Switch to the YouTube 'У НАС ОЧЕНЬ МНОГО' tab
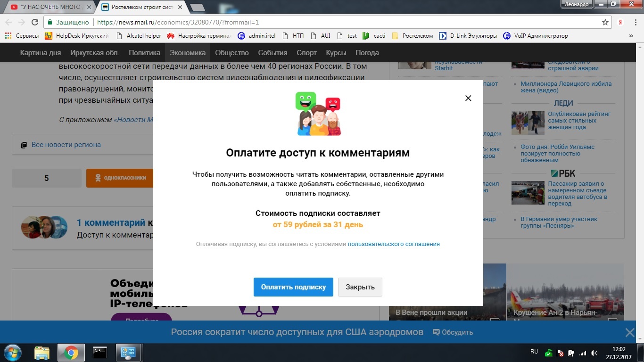 46,7
